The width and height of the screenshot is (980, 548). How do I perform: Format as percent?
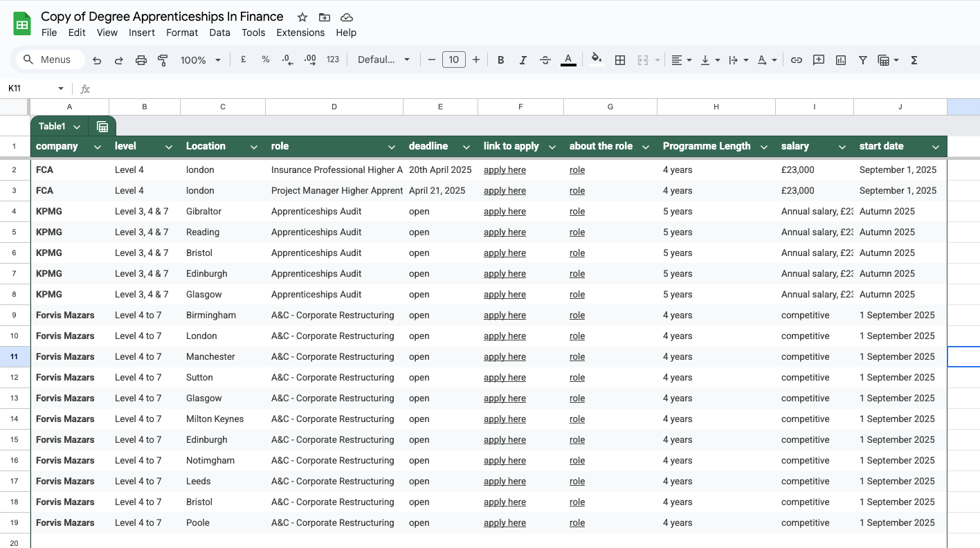point(266,60)
